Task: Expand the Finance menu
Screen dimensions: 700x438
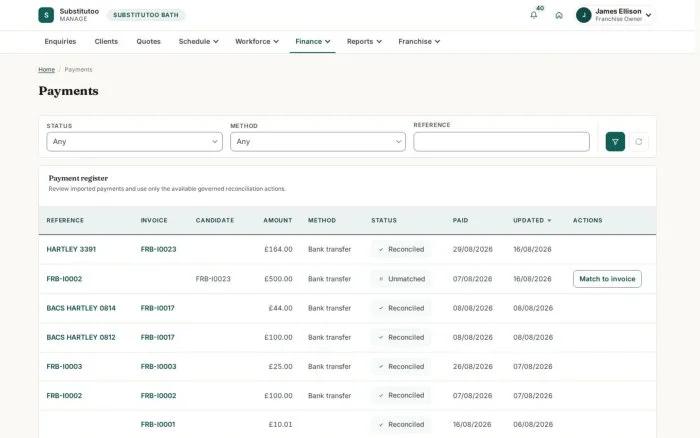Action: [x=312, y=42]
